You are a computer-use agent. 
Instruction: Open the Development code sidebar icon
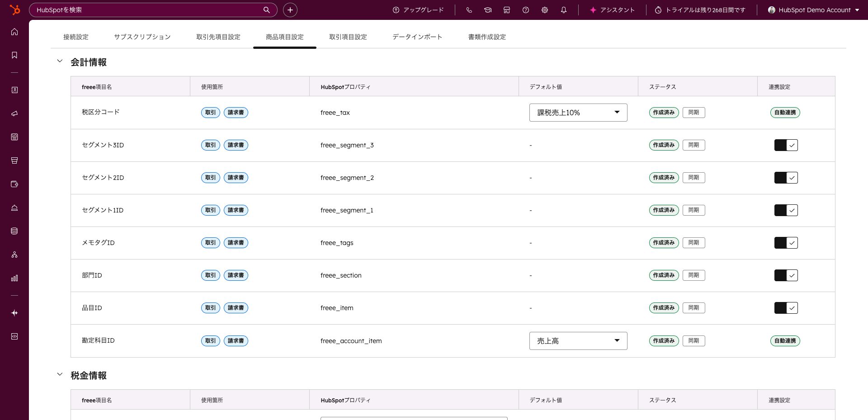coord(14,336)
